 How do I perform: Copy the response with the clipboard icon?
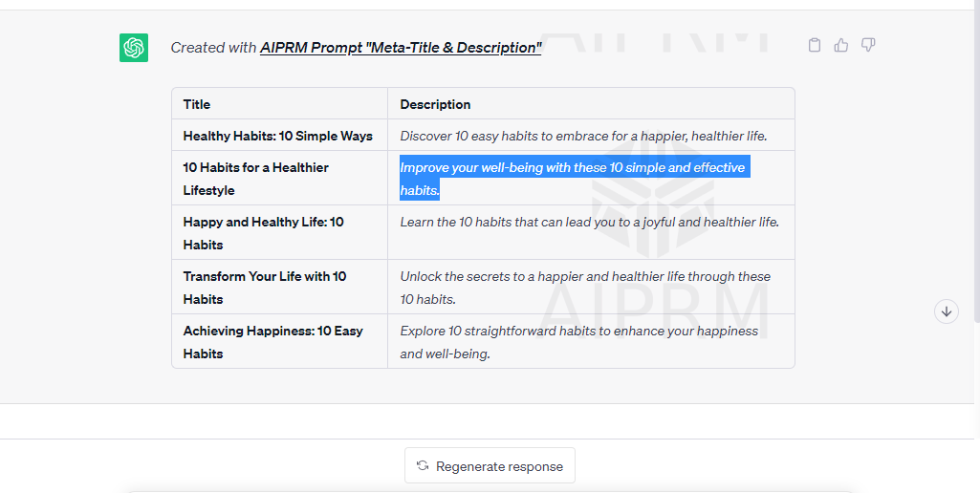pos(815,45)
